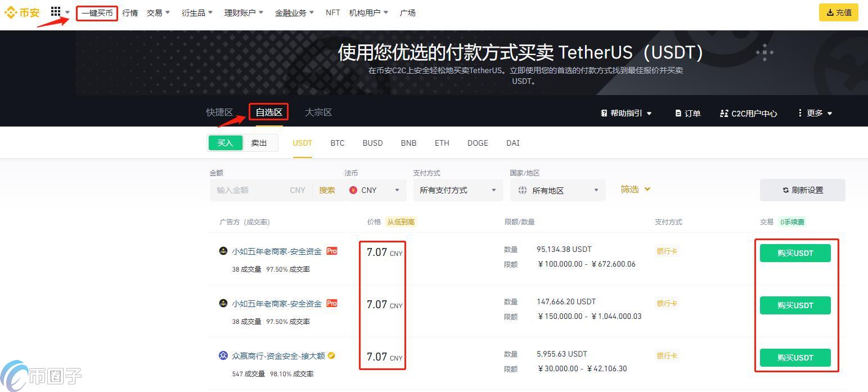The image size is (868, 392).
Task: Expand the 筛选 filter options
Action: point(635,190)
